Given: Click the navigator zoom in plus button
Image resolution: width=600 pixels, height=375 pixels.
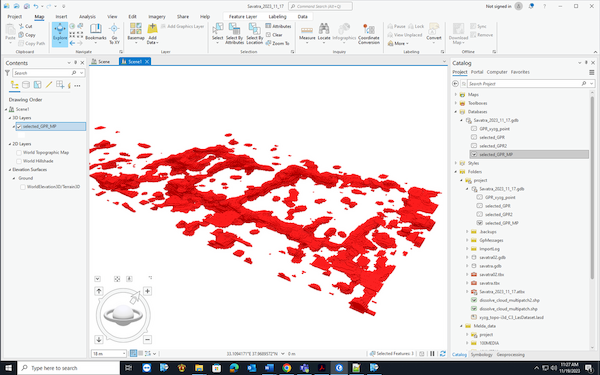Looking at the screenshot, I should [147, 291].
